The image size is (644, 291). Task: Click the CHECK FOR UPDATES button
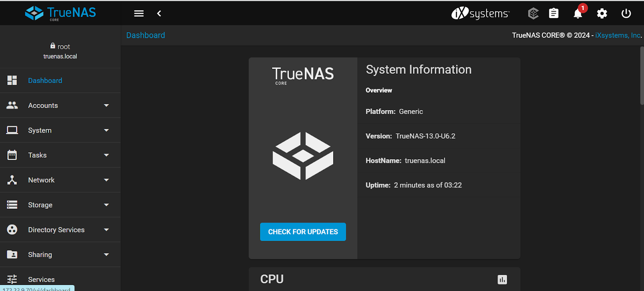(x=303, y=232)
